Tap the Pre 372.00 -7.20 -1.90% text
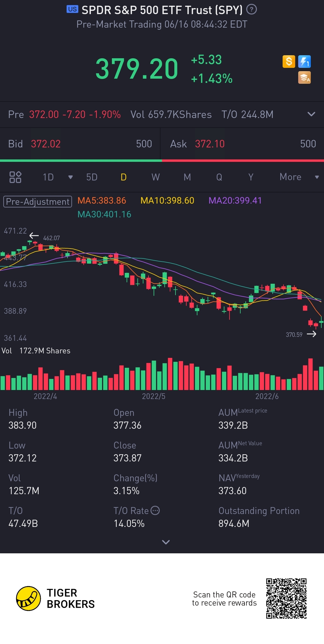 (64, 114)
